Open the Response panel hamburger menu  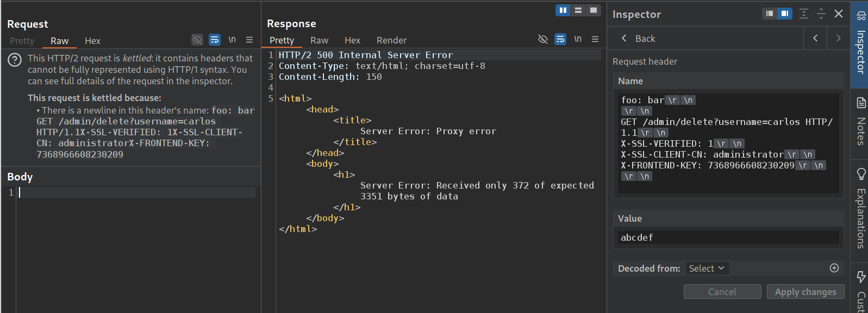(x=595, y=39)
